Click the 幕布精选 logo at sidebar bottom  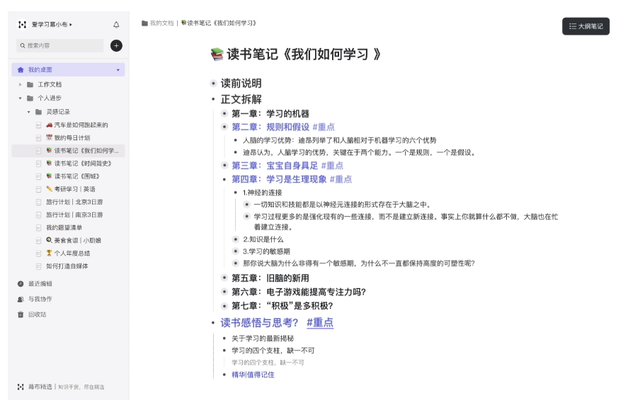point(20,387)
